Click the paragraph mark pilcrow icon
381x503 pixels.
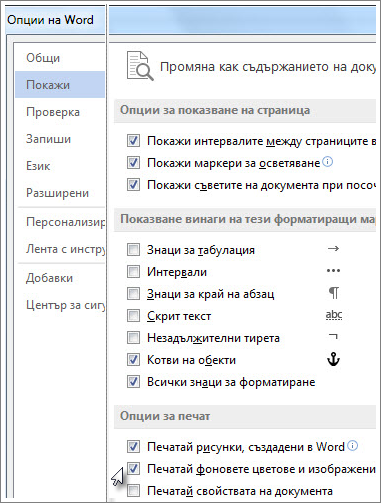click(x=334, y=293)
